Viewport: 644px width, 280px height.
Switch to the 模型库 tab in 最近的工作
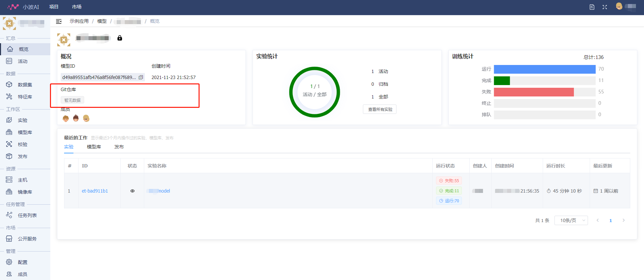94,147
